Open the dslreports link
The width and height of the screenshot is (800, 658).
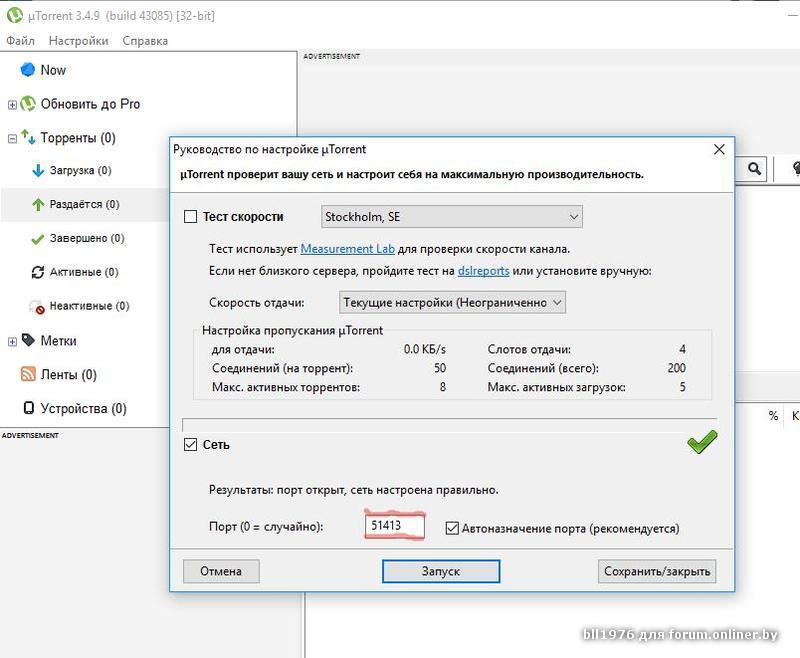click(x=483, y=271)
